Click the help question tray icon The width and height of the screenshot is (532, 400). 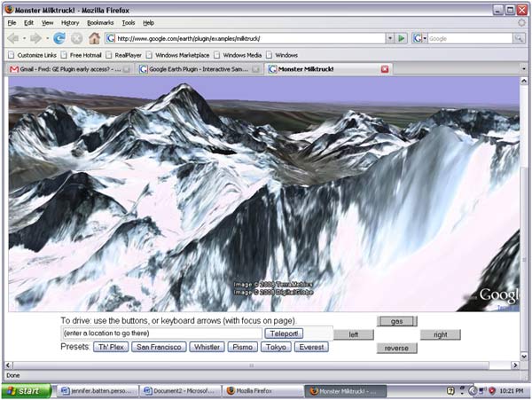click(x=450, y=391)
